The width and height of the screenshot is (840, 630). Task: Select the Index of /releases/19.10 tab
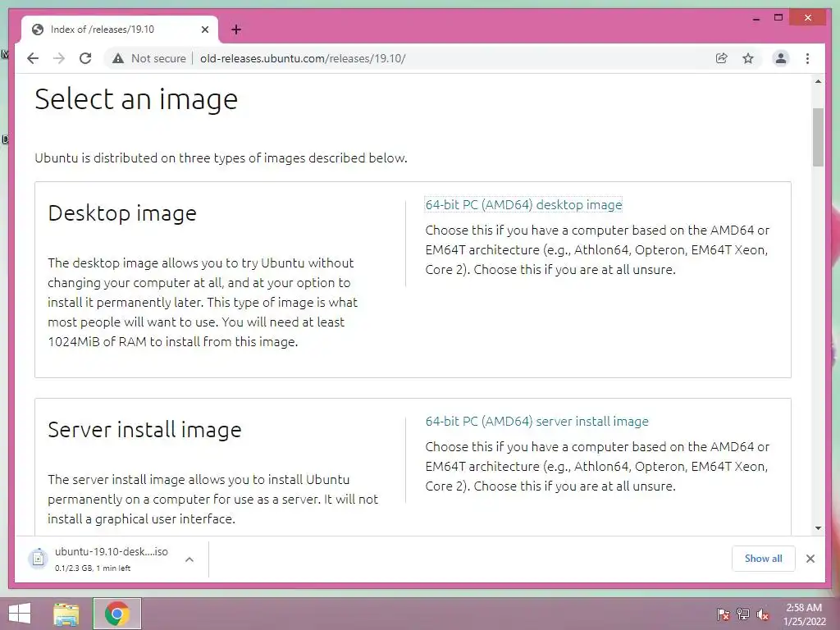coord(120,30)
